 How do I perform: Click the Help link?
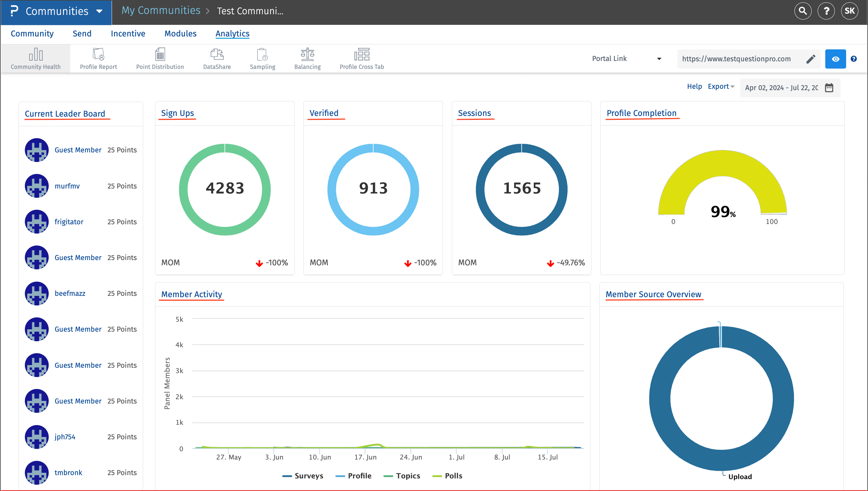click(694, 87)
